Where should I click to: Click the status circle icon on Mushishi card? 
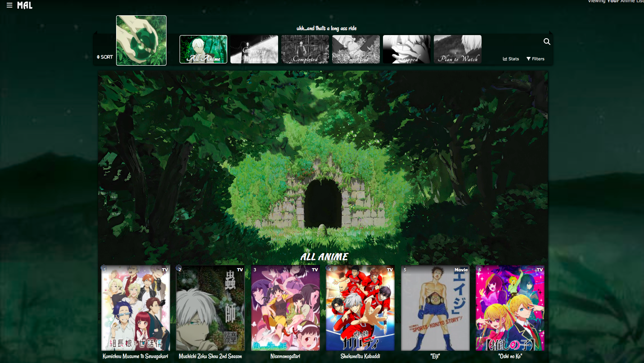[179, 268]
